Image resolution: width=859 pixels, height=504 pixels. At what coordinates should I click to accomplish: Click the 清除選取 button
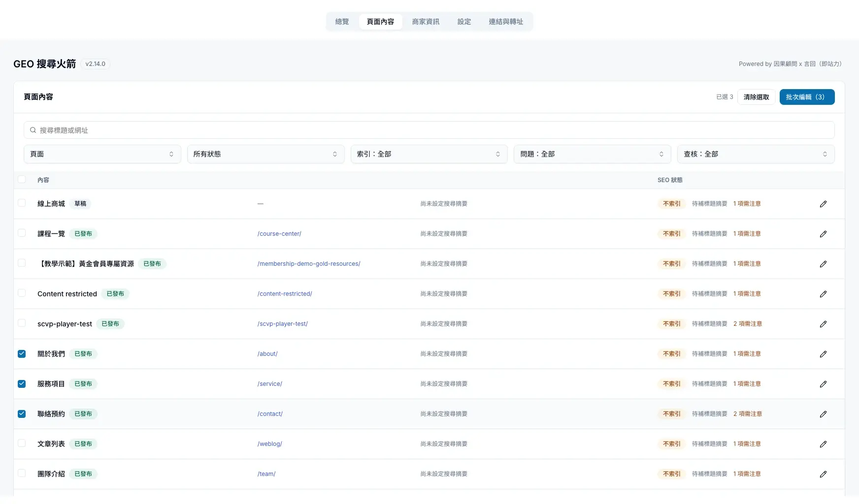[x=756, y=97]
